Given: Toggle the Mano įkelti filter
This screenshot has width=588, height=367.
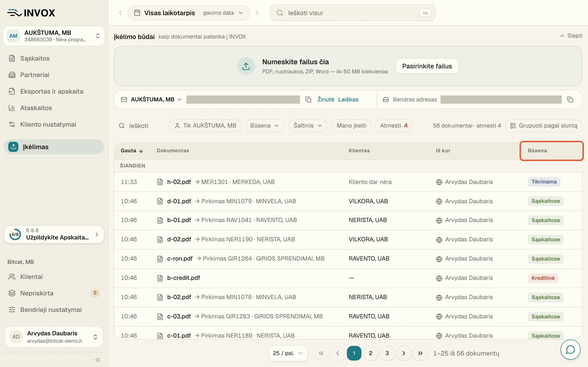Looking at the screenshot, I should pos(351,125).
